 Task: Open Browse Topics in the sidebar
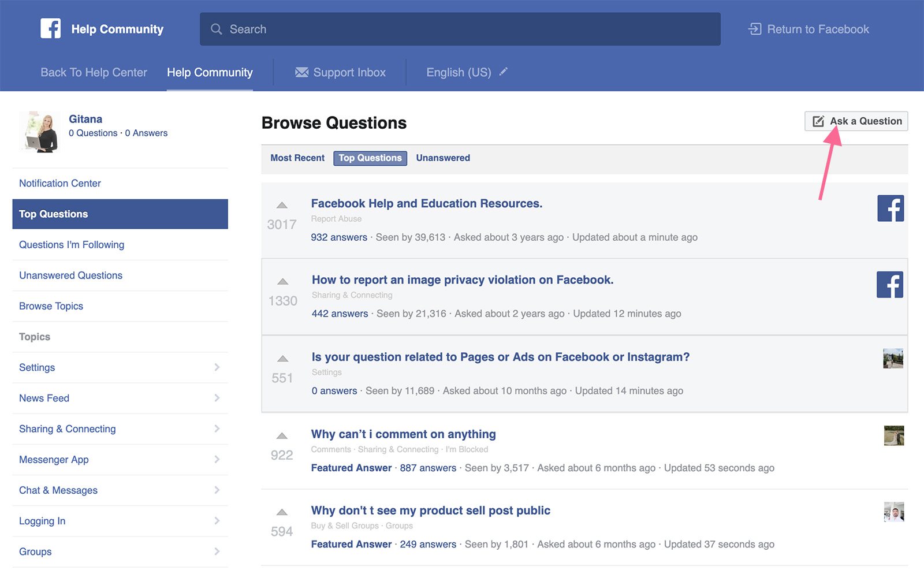tap(51, 306)
